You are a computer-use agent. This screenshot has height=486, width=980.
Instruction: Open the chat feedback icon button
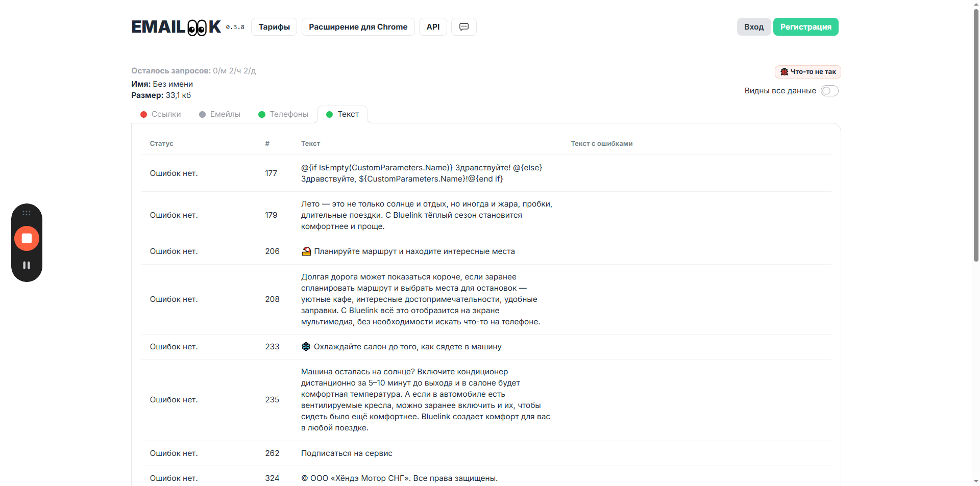[464, 27]
